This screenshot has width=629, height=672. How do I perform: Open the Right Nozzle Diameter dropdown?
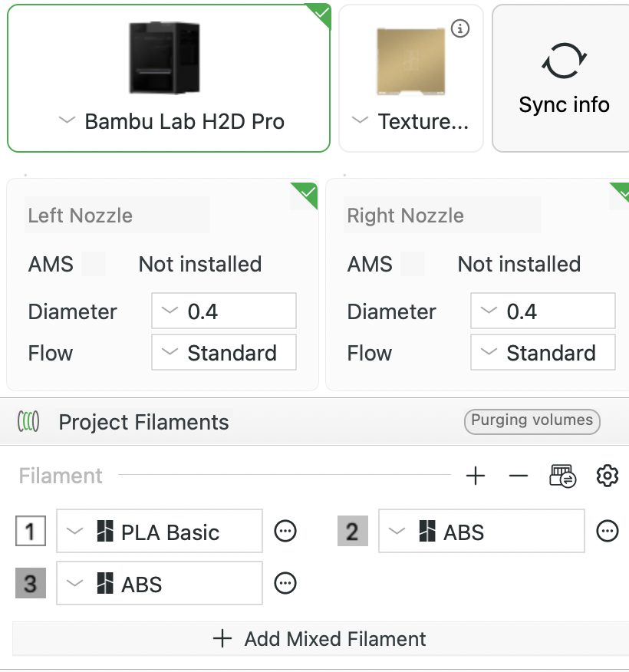[543, 311]
